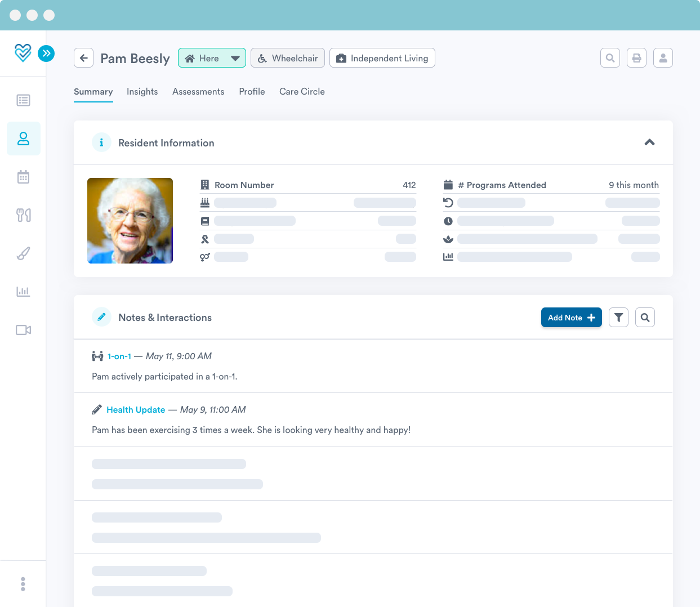Screen dimensions: 700x607
Task: Search notes with the magnifier button
Action: [x=645, y=318]
